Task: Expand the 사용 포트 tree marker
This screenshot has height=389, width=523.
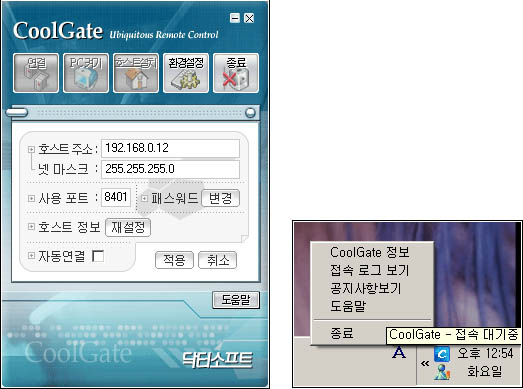Action: (31, 199)
